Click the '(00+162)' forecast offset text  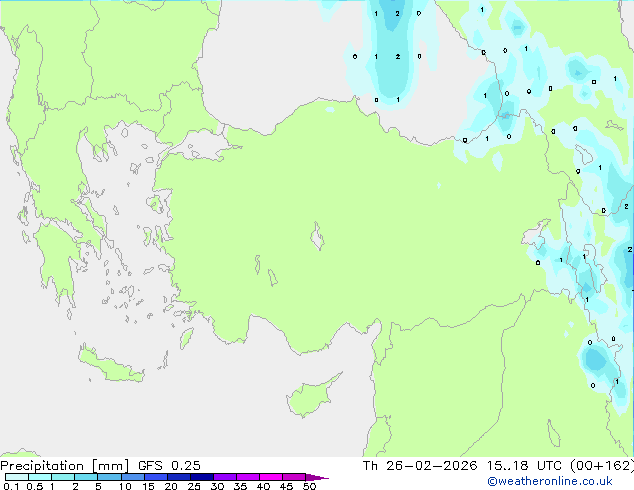(x=602, y=466)
